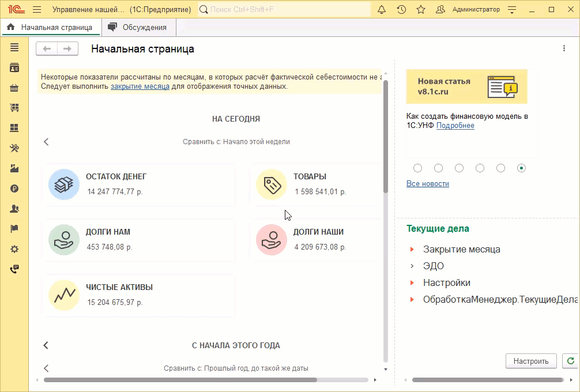Click the dashboard horizontal scrollbar
This screenshot has height=392, width=580.
pos(180,380)
